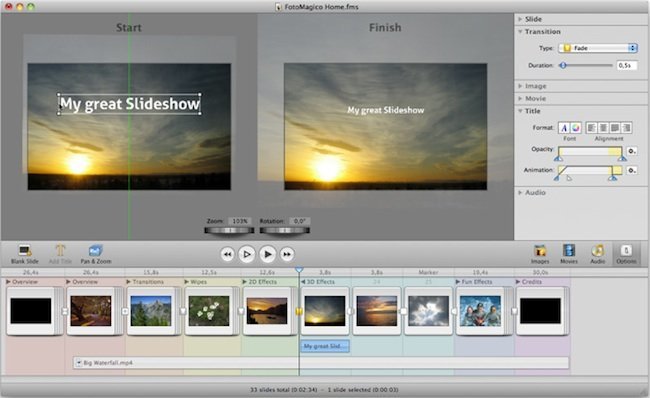Collapse the Transition options section
Viewport: 650px width, 398px height.
point(520,32)
